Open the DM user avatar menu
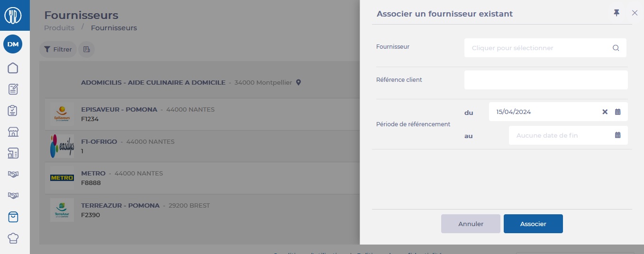644x254 pixels. click(13, 44)
